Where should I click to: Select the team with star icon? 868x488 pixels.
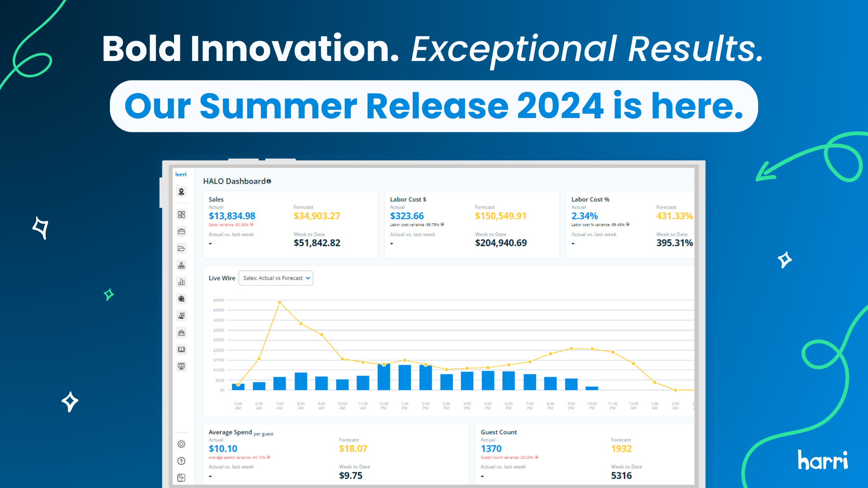pos(181,265)
